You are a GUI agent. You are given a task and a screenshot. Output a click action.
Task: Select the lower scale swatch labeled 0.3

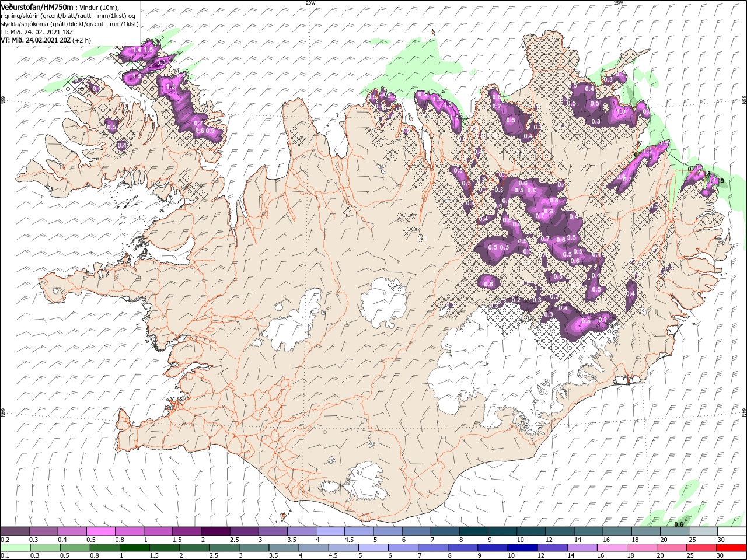coord(45,548)
